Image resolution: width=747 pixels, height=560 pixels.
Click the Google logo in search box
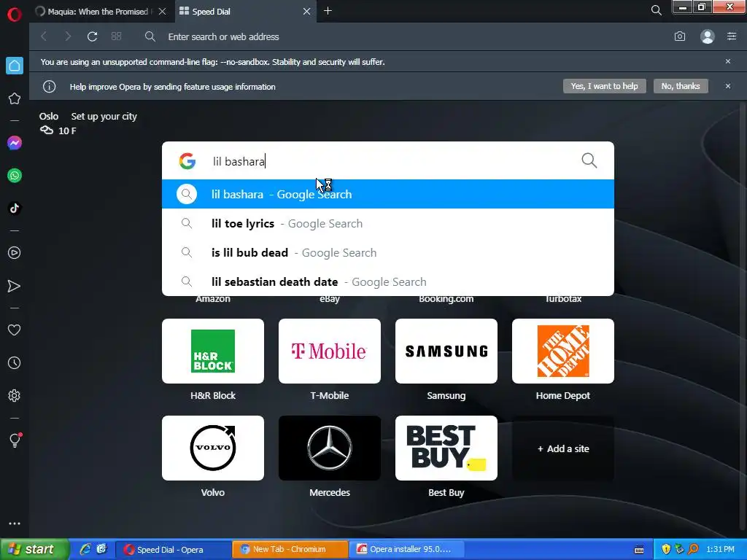187,161
